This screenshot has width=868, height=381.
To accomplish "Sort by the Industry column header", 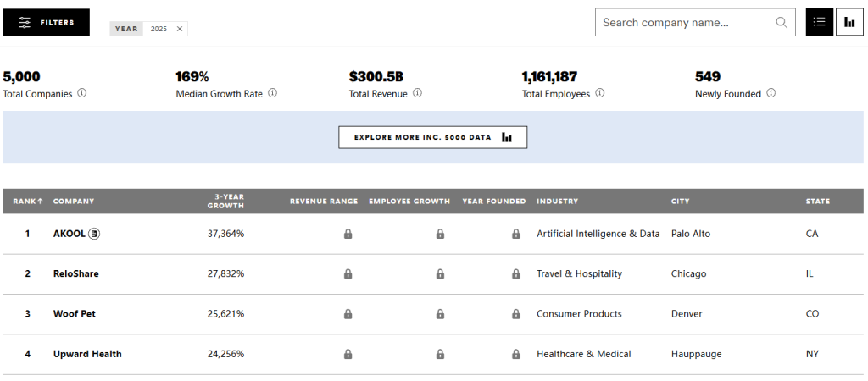I will (x=557, y=202).
